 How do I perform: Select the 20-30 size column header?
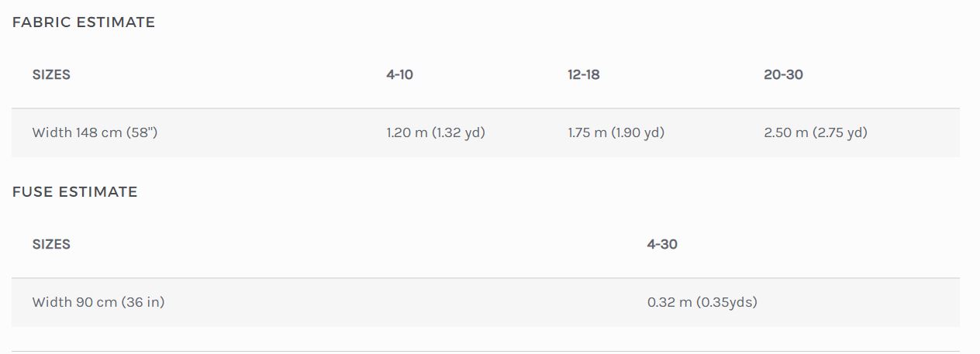[784, 75]
